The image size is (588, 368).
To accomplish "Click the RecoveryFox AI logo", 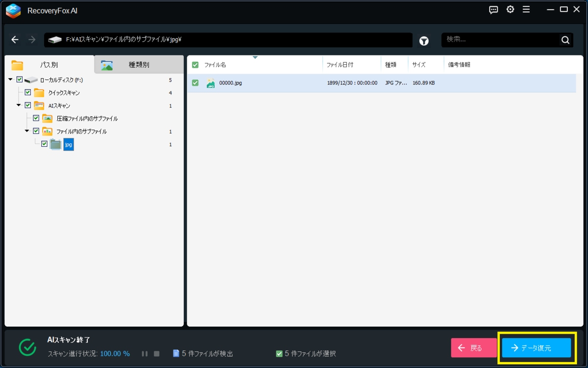I will pyautogui.click(x=13, y=10).
